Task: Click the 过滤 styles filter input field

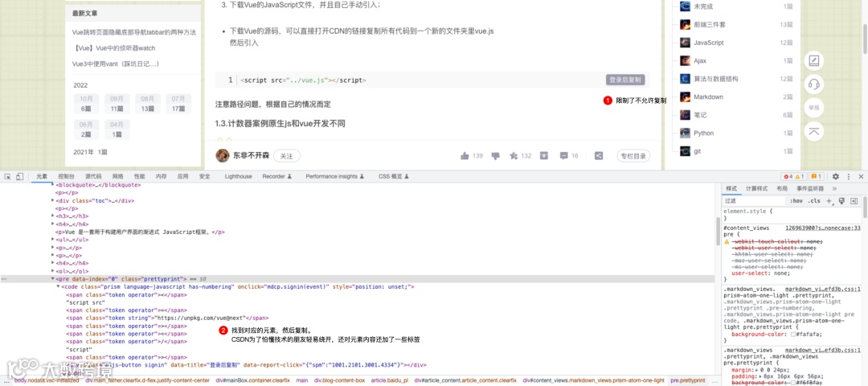Action: (754, 200)
